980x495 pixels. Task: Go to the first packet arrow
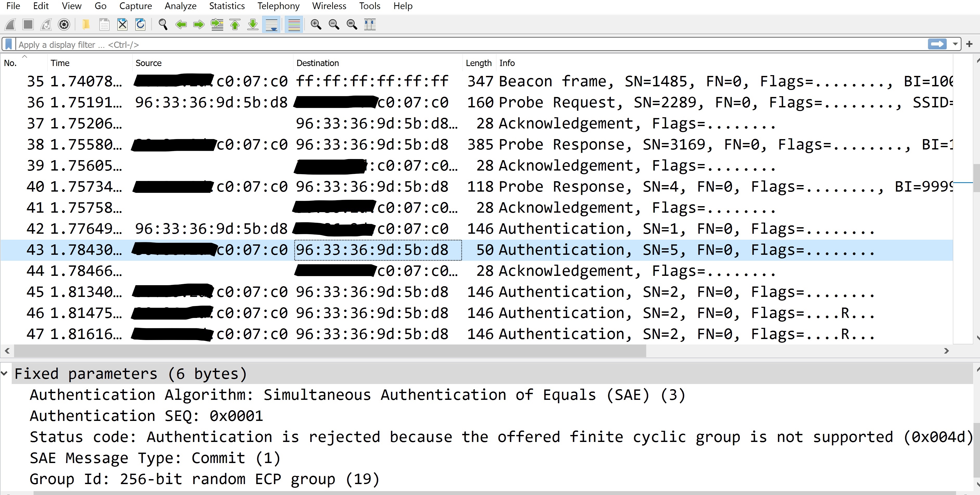[235, 25]
